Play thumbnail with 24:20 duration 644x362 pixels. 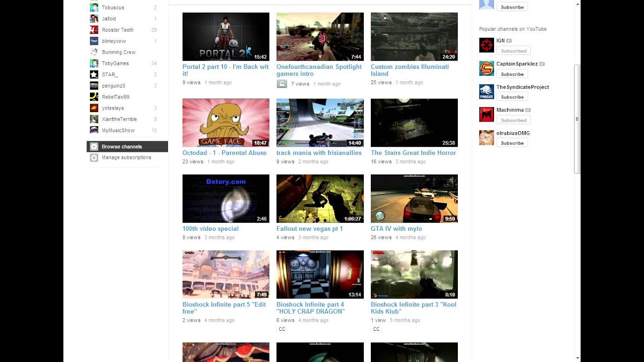414,37
